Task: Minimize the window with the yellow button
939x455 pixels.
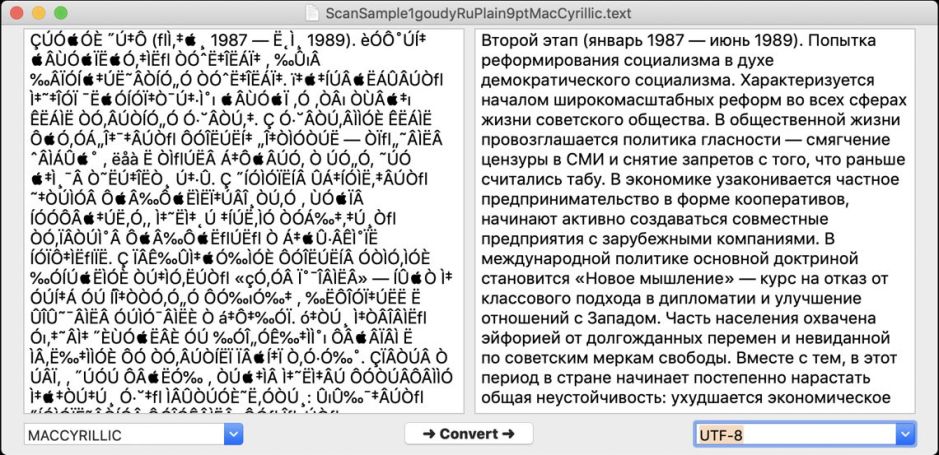Action: (40, 14)
